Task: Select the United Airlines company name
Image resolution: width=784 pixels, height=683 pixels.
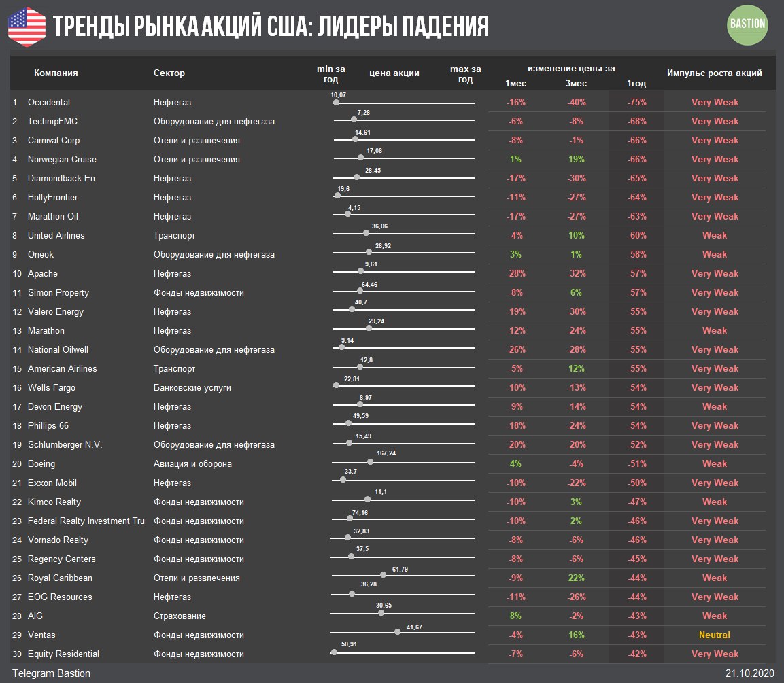Action: point(56,235)
